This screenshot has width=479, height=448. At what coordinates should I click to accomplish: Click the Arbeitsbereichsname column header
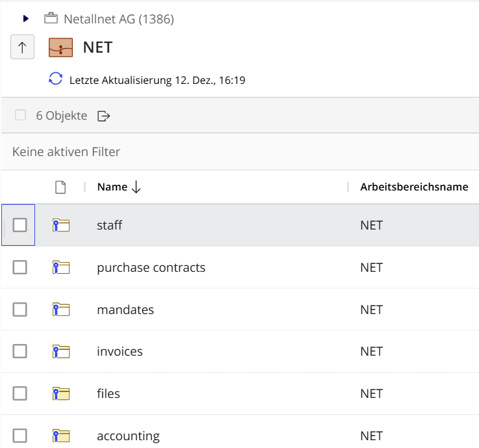(x=414, y=187)
